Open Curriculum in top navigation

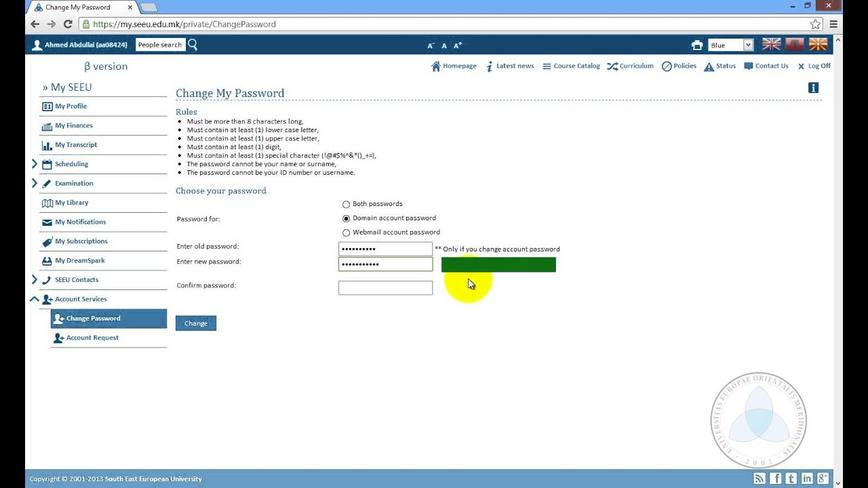click(x=630, y=66)
